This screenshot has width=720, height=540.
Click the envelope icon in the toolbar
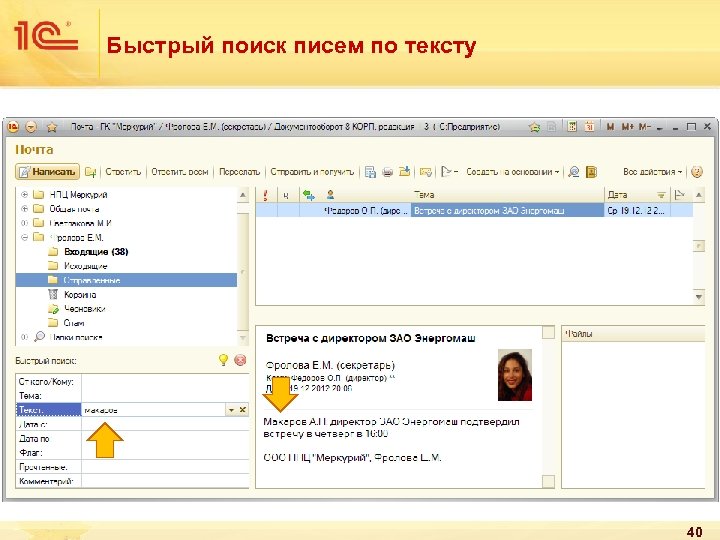426,172
